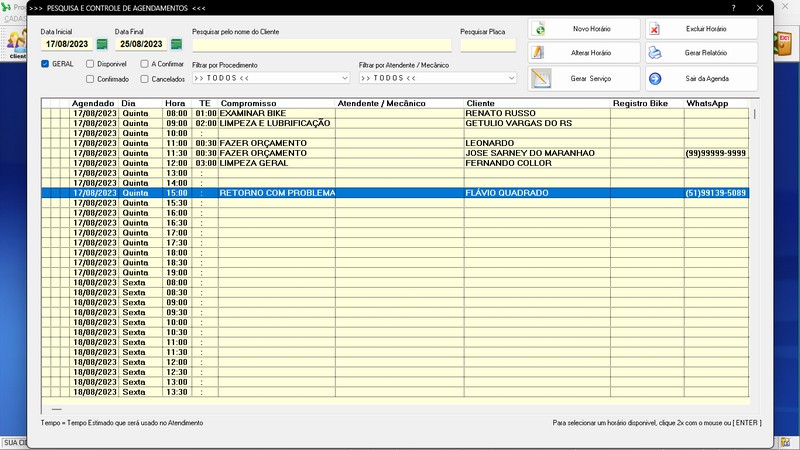Click tray icon at bottom right corner
800x450 pixels.
point(786,442)
